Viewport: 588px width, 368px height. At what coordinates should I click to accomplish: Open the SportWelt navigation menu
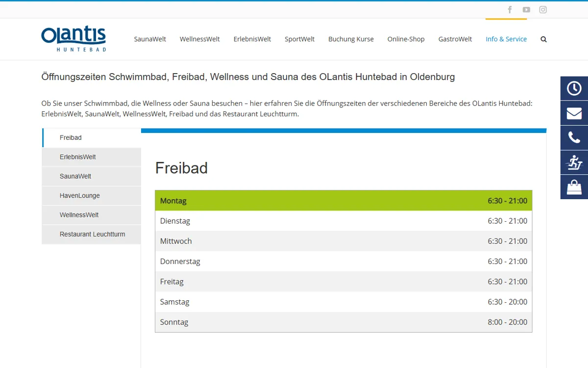coord(299,39)
